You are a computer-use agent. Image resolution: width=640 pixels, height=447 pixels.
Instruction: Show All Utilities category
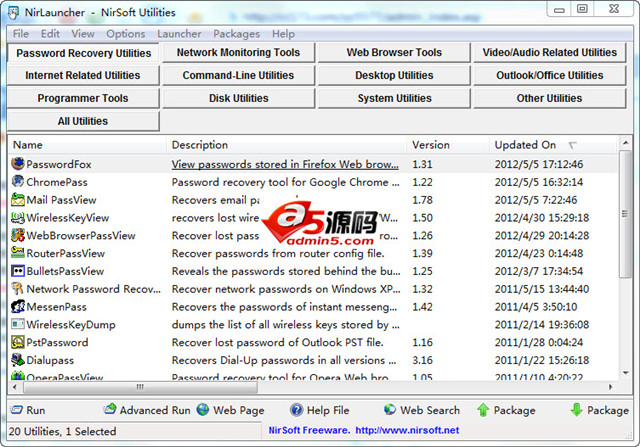click(x=83, y=121)
